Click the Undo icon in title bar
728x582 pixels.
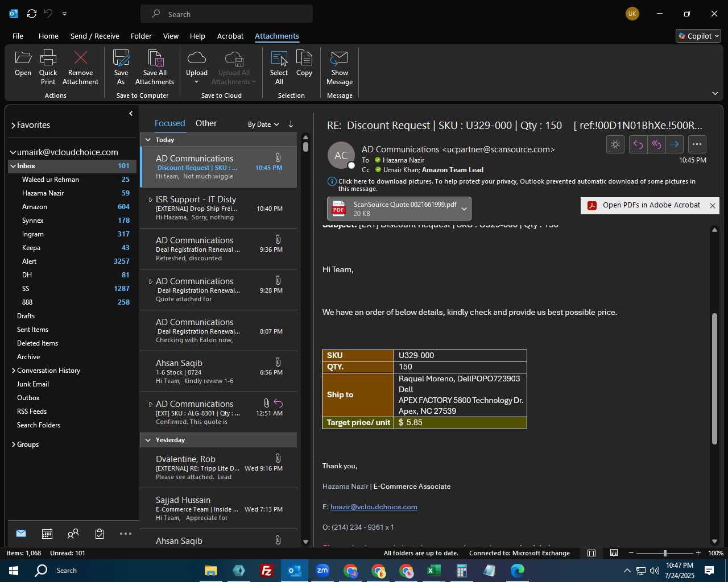[48, 14]
